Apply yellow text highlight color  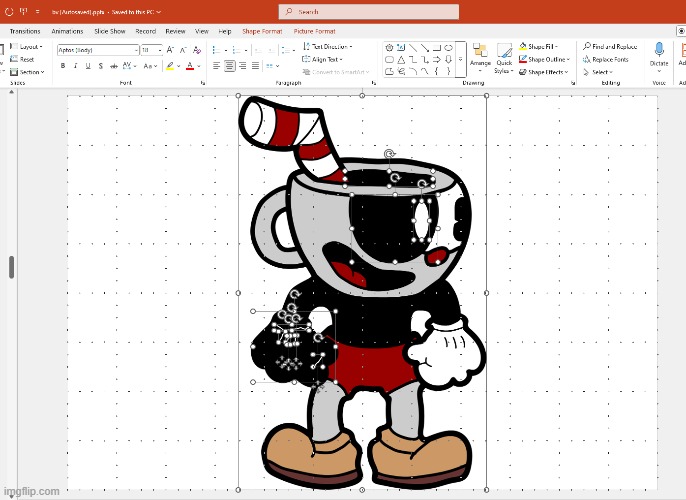pos(170,66)
